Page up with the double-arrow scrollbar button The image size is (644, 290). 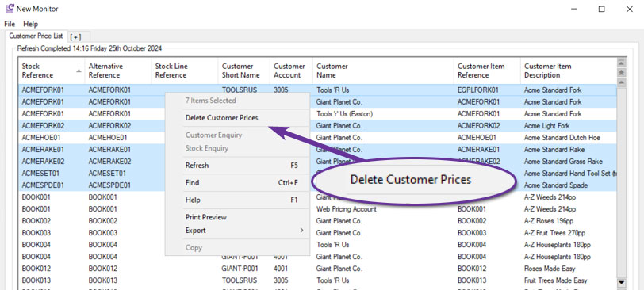tap(621, 72)
